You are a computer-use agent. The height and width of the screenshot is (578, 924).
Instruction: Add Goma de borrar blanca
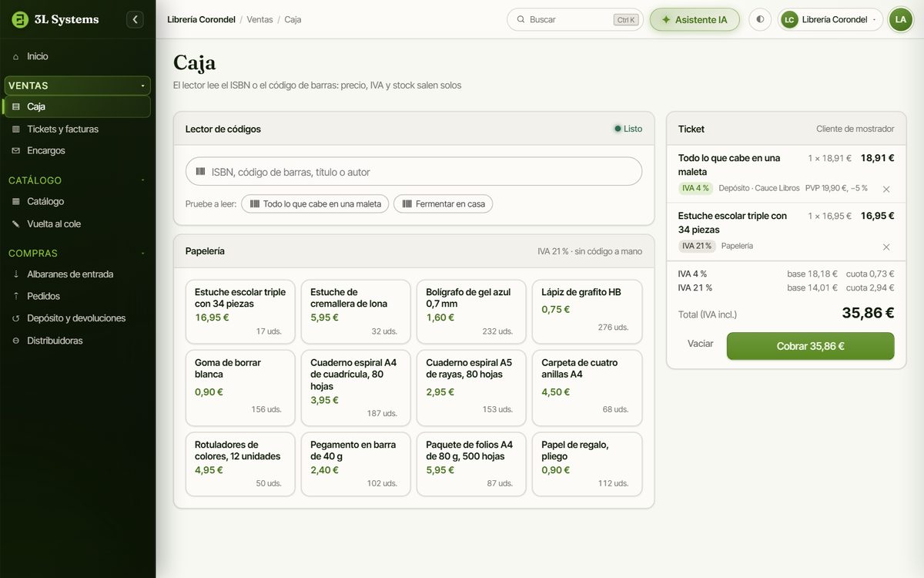(240, 388)
